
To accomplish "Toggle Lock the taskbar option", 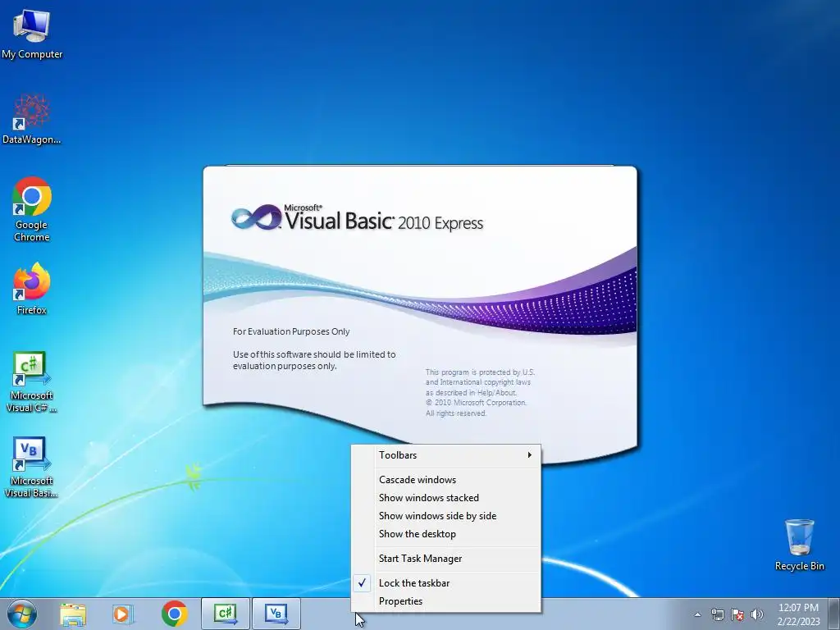I will [x=446, y=583].
